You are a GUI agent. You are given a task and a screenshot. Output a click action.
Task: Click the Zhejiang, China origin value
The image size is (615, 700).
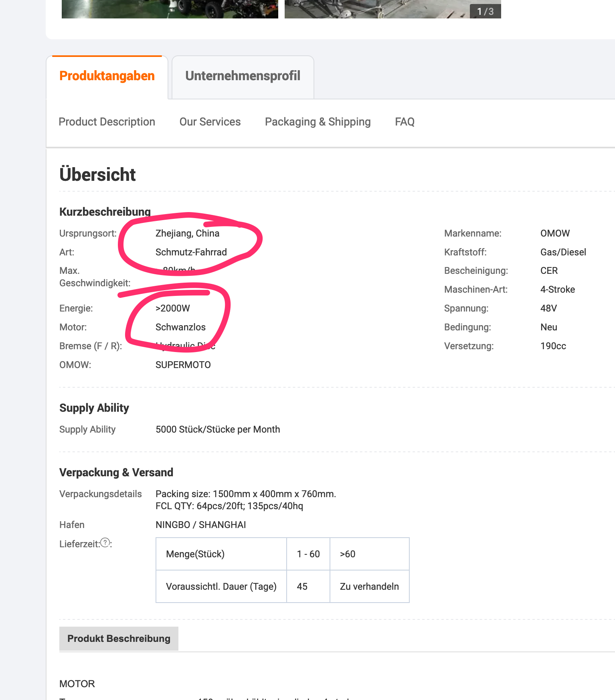(187, 233)
